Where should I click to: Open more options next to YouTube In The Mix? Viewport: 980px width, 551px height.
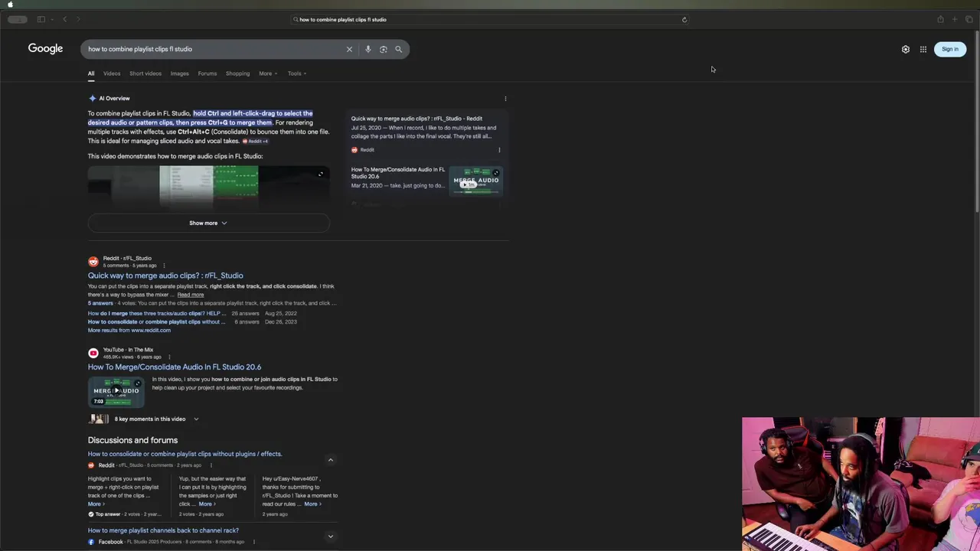point(168,357)
